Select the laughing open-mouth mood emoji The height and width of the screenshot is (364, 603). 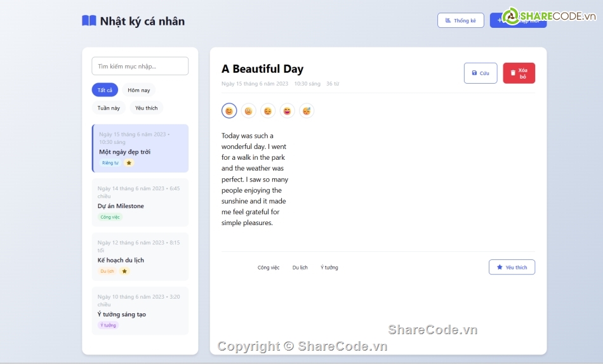click(x=288, y=111)
